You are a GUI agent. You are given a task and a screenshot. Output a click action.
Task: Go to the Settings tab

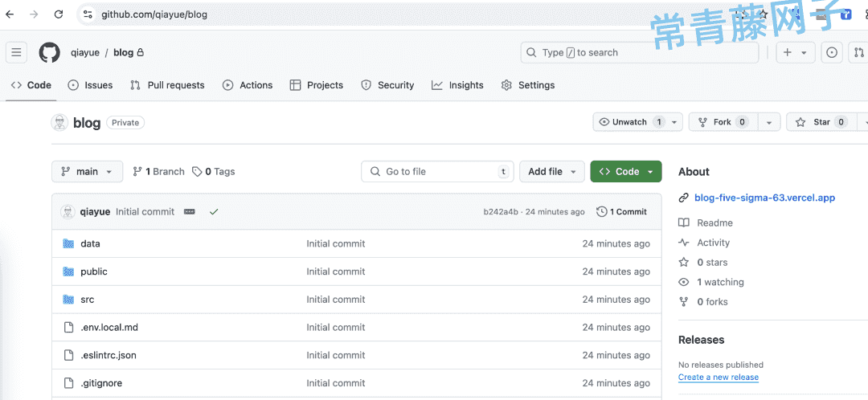pos(527,85)
